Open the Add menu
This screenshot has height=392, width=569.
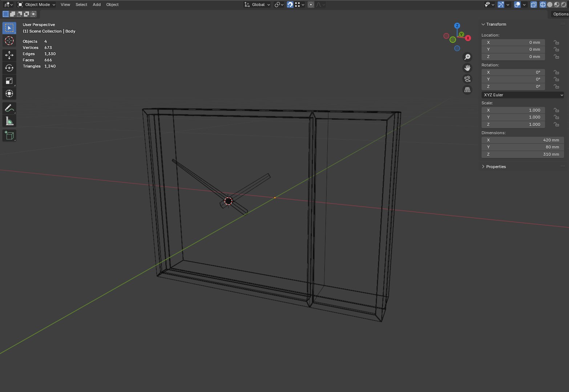pos(97,5)
